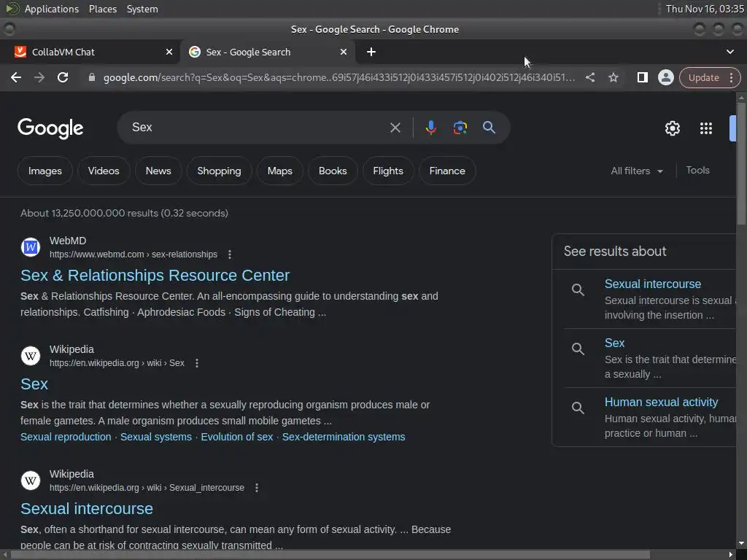Reload the current page
Image resolution: width=747 pixels, height=560 pixels.
point(63,77)
